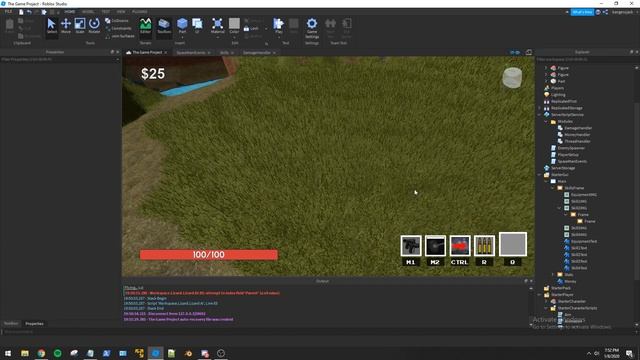This screenshot has height=360, width=640.
Task: Collapse the StarterPlayer node
Action: click(540, 295)
